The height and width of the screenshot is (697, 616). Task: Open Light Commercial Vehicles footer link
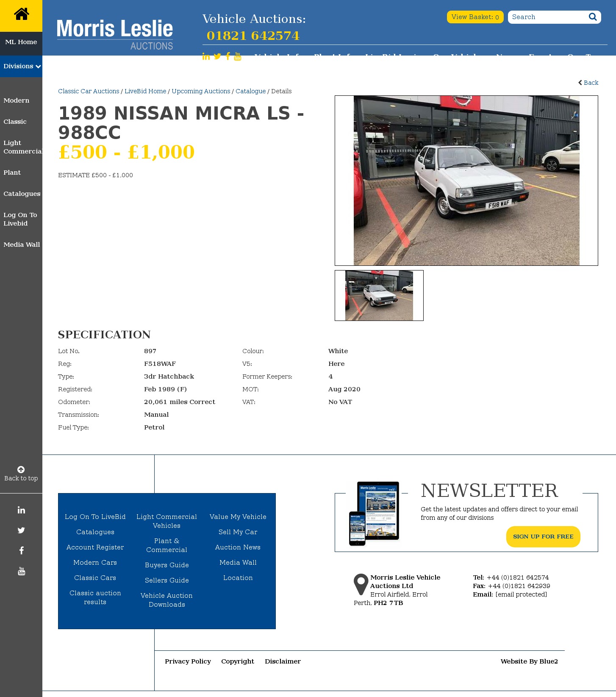pyautogui.click(x=167, y=521)
